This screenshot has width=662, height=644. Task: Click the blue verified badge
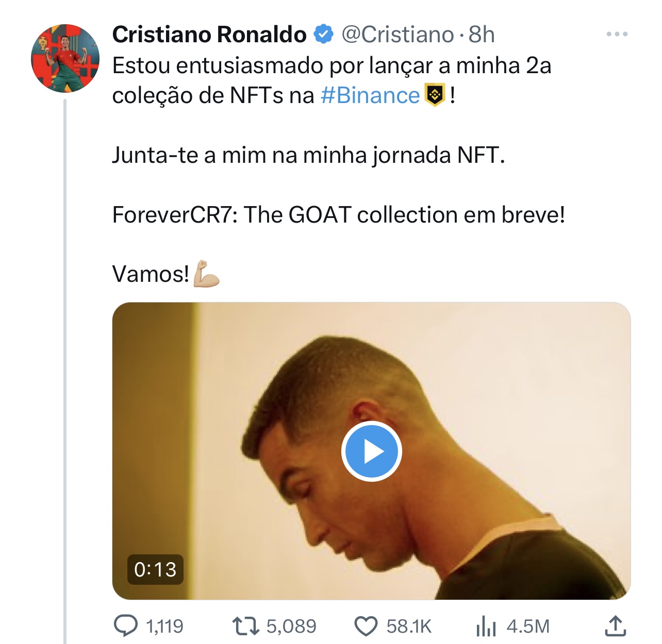click(x=324, y=35)
